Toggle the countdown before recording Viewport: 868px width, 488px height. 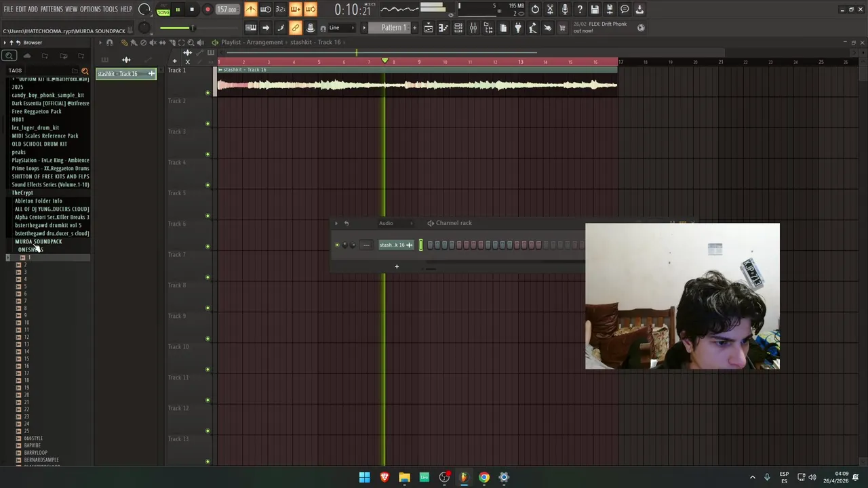[280, 9]
